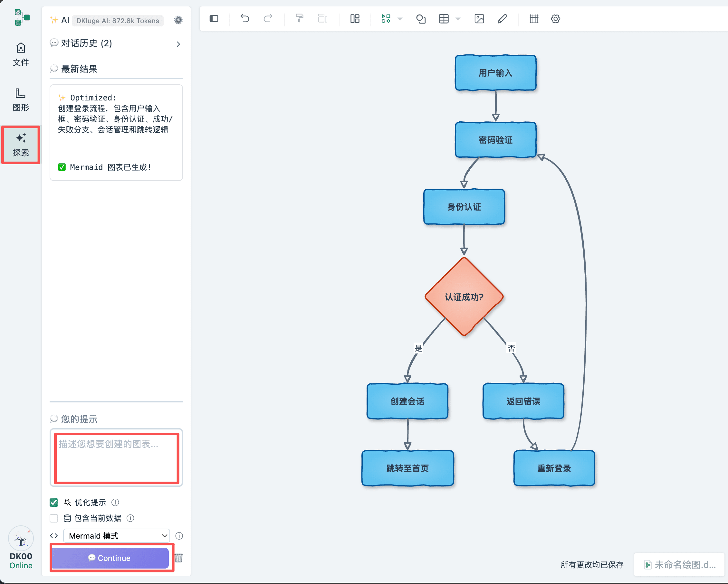The image size is (728, 584).
Task: Switch to the 图形 sidebar tab
Action: coord(21,99)
